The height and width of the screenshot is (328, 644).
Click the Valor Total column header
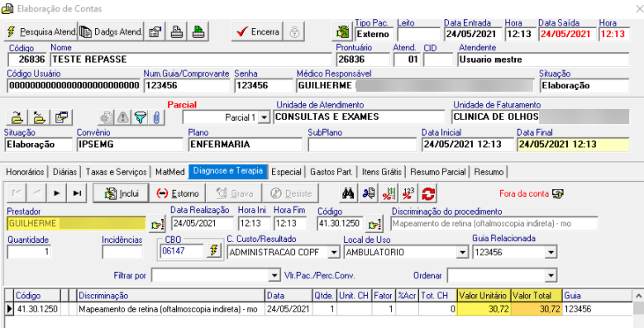point(537,296)
